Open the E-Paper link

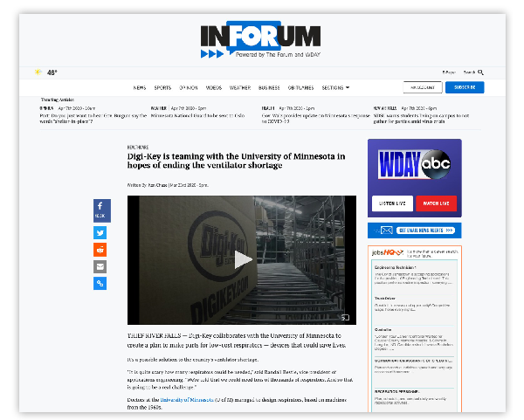pyautogui.click(x=449, y=72)
